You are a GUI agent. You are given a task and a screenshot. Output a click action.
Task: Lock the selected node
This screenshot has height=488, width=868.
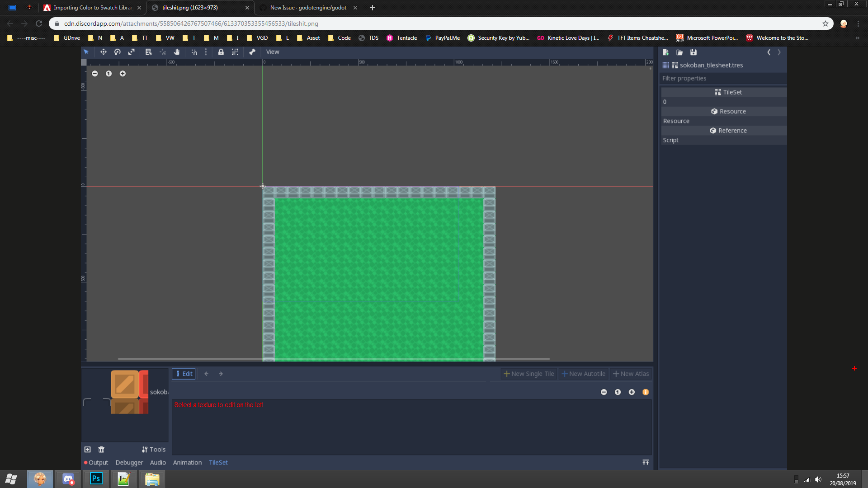tap(221, 52)
